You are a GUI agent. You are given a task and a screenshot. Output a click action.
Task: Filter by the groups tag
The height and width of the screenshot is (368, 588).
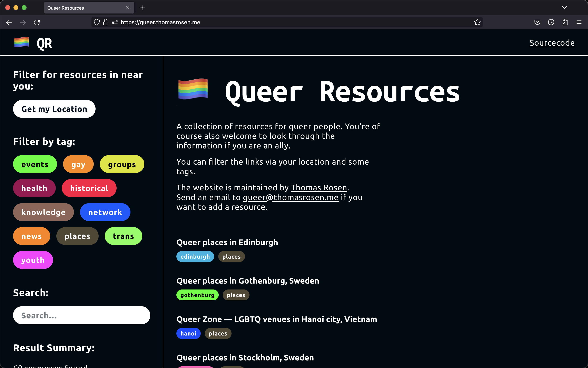[122, 164]
